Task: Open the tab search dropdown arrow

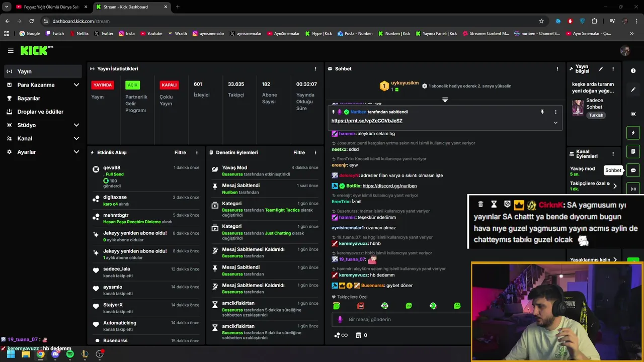Action: [7, 7]
